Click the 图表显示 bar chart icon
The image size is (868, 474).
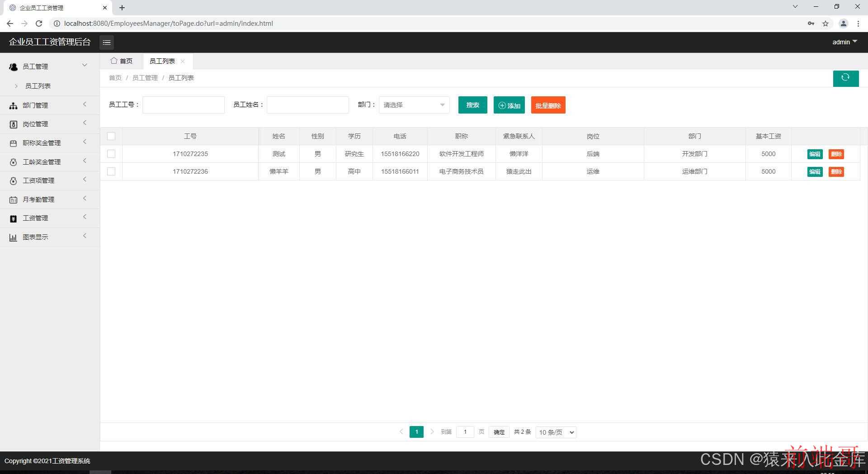tap(13, 237)
